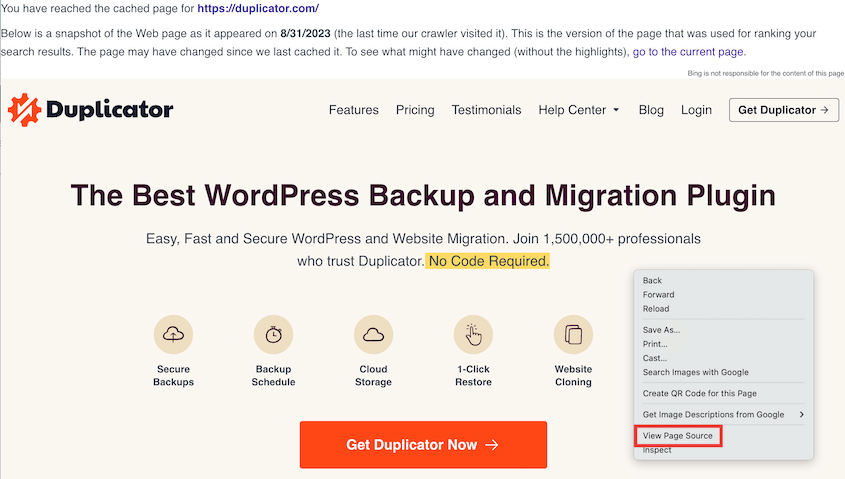Viewport: 845px width, 479px height.
Task: Click the Duplicator gear logo icon
Action: (x=24, y=110)
